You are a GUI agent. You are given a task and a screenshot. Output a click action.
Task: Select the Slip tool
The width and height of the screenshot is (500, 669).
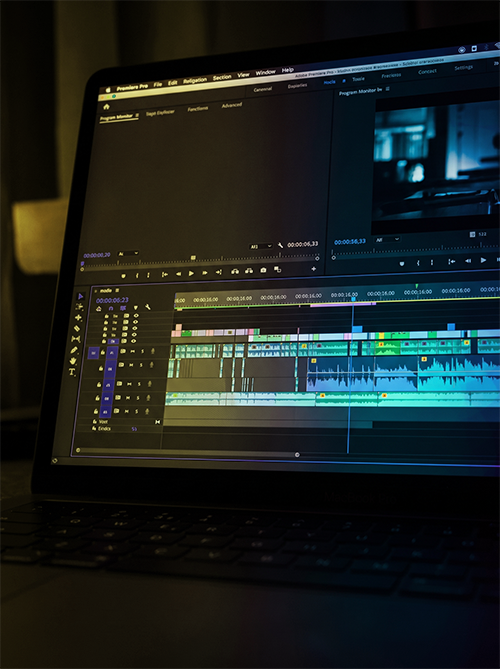(76, 339)
